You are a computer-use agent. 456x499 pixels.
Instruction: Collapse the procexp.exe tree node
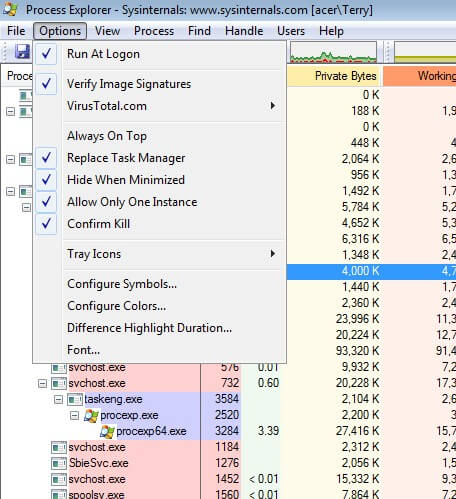coord(74,415)
